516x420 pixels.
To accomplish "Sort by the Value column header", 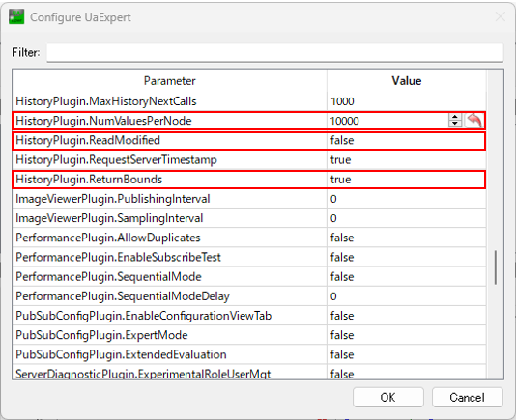I will (x=407, y=81).
